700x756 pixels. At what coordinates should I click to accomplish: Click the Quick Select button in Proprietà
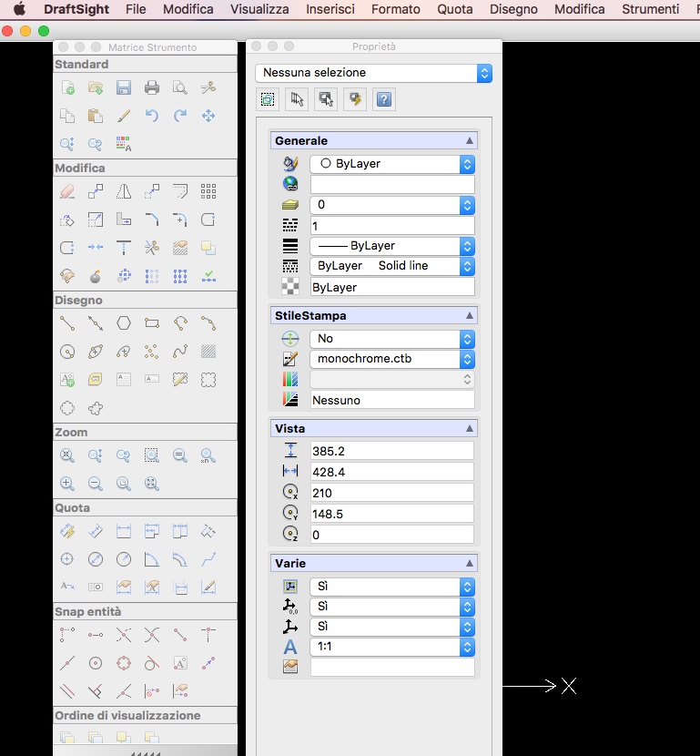coord(355,100)
